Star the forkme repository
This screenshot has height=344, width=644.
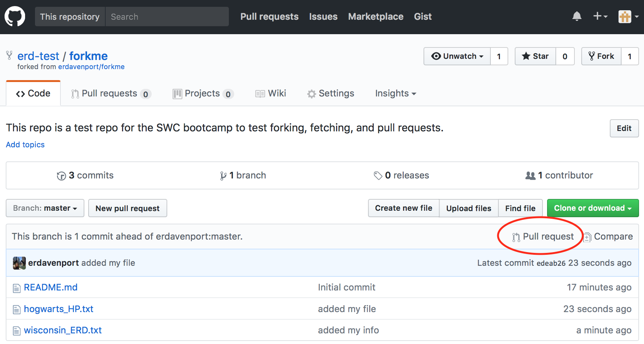pos(536,56)
